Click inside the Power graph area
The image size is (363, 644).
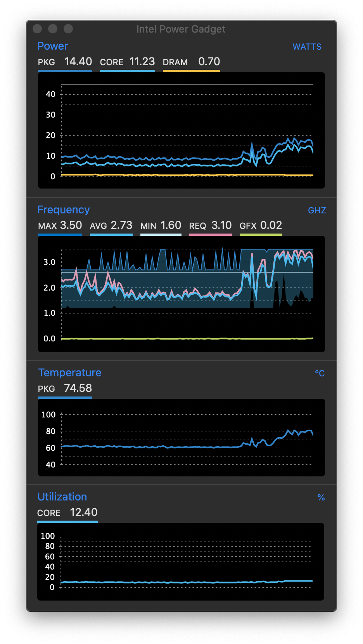[x=181, y=130]
